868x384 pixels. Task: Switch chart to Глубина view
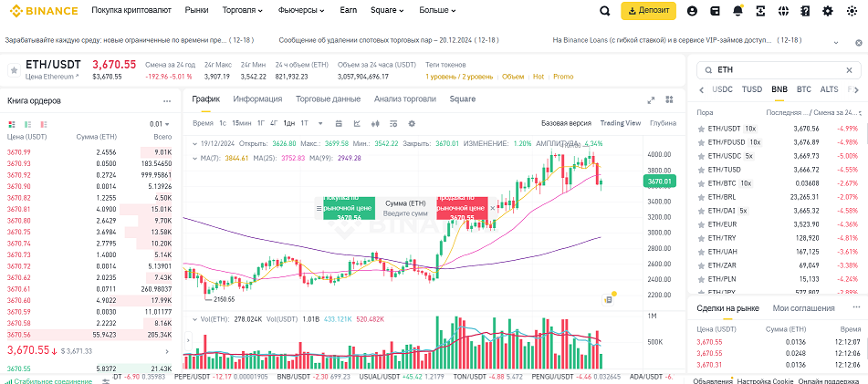pyautogui.click(x=663, y=123)
